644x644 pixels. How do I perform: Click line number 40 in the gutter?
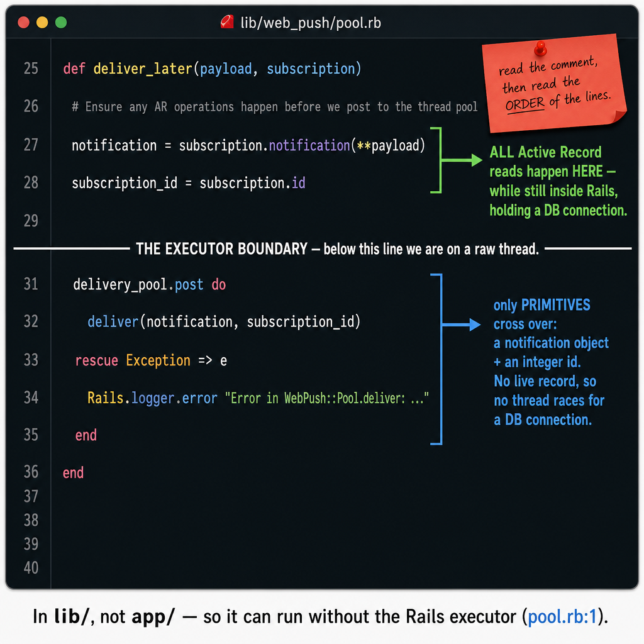(x=31, y=568)
